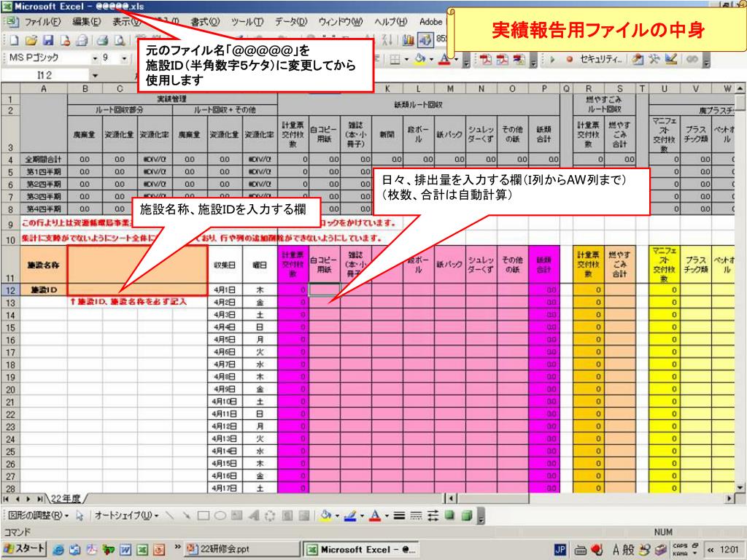
Task: Click the column K header
Action: tap(387, 88)
